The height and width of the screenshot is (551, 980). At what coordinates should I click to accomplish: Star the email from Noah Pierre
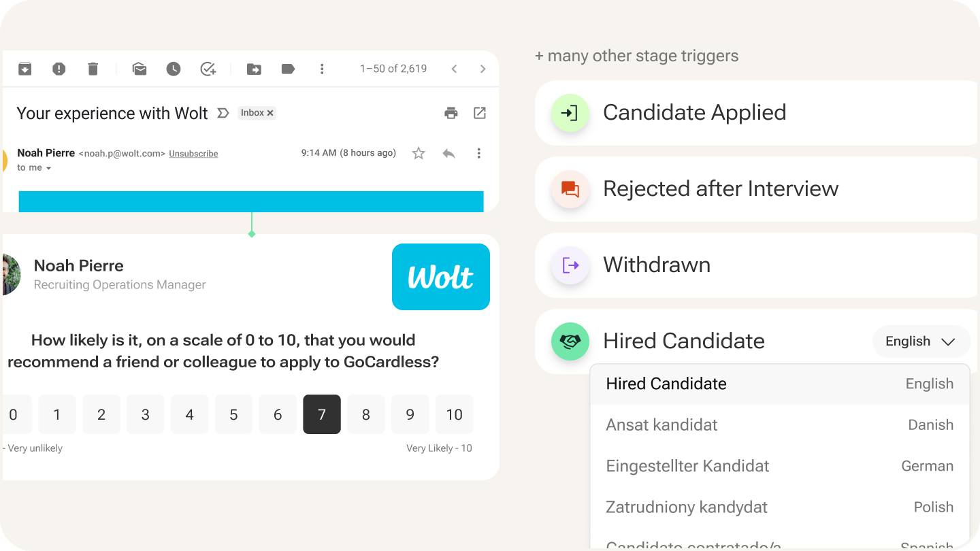[419, 154]
